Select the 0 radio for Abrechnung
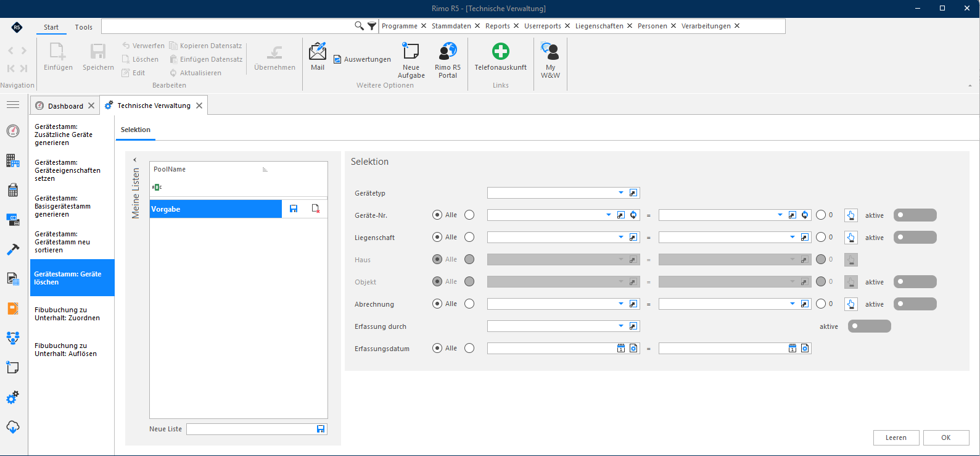 (x=821, y=304)
